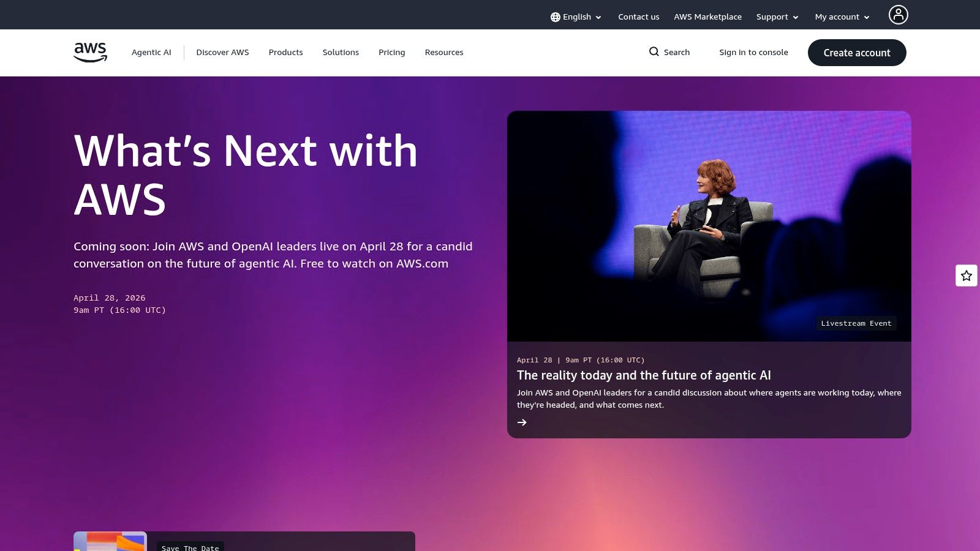The width and height of the screenshot is (980, 551).
Task: Click the Save The Date badge
Action: pyautogui.click(x=190, y=547)
